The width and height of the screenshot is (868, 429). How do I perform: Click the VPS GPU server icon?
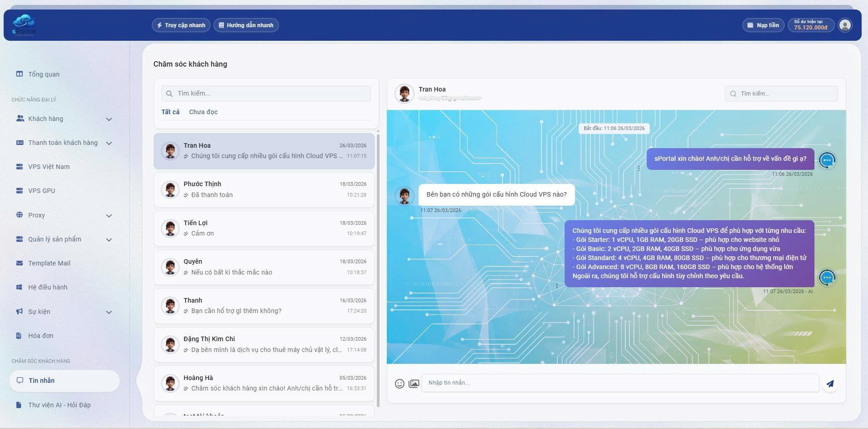click(x=20, y=190)
